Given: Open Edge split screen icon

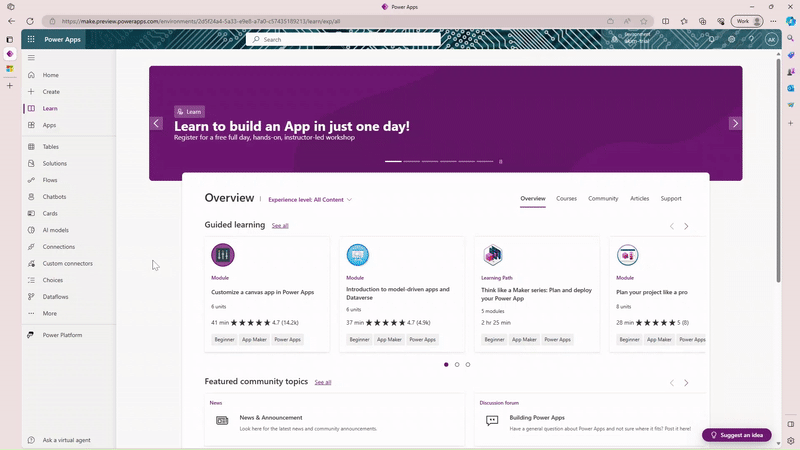Looking at the screenshot, I should pos(665,21).
